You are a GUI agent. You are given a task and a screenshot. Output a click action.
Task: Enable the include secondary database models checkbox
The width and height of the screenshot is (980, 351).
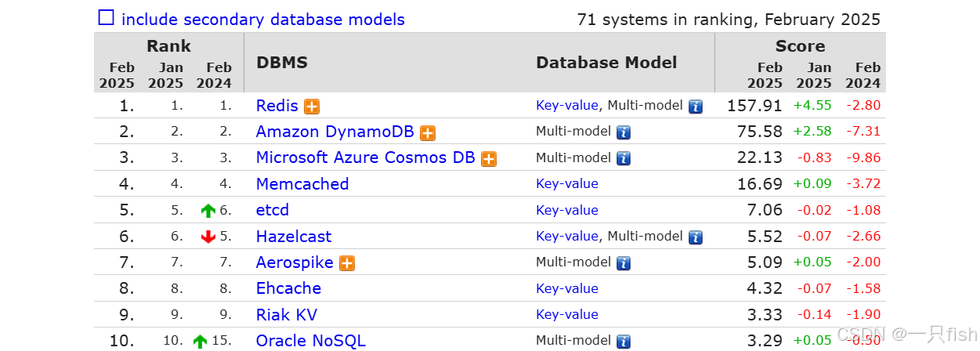pos(106,18)
